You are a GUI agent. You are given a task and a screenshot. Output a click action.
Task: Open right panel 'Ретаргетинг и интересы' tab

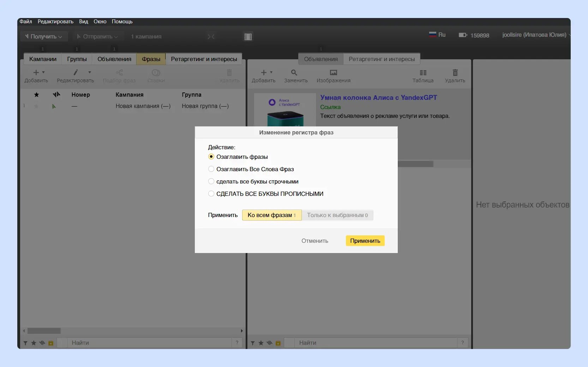tap(382, 59)
